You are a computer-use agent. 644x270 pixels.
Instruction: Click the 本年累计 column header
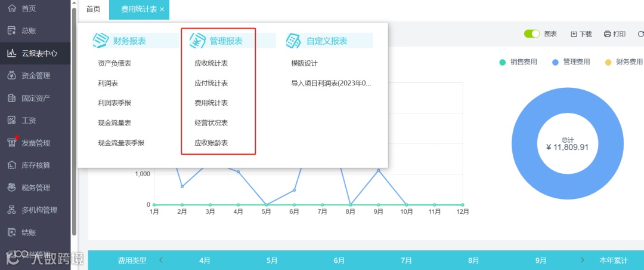613,260
